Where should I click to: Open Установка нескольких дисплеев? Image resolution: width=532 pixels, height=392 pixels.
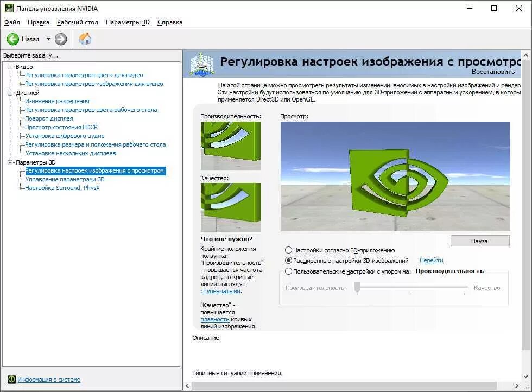click(71, 154)
